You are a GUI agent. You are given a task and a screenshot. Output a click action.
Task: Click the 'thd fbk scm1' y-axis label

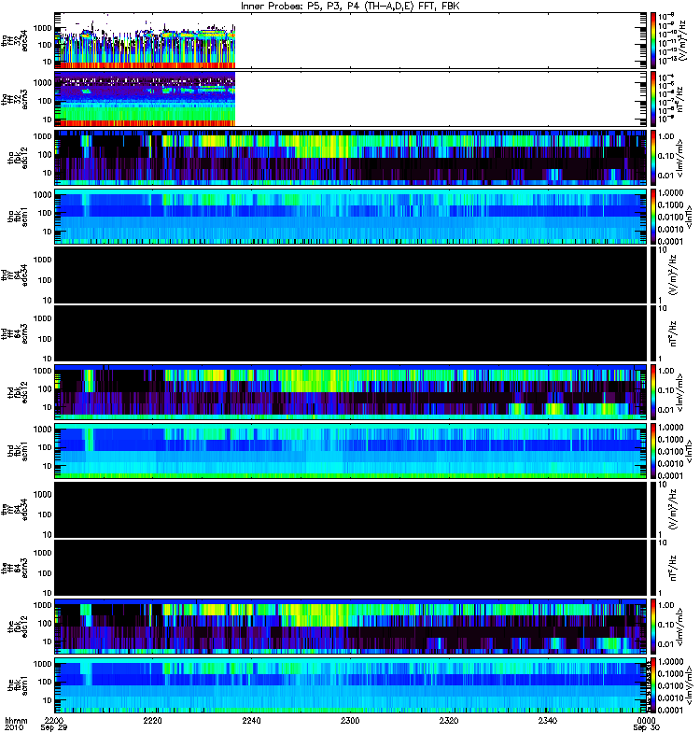pyautogui.click(x=18, y=451)
